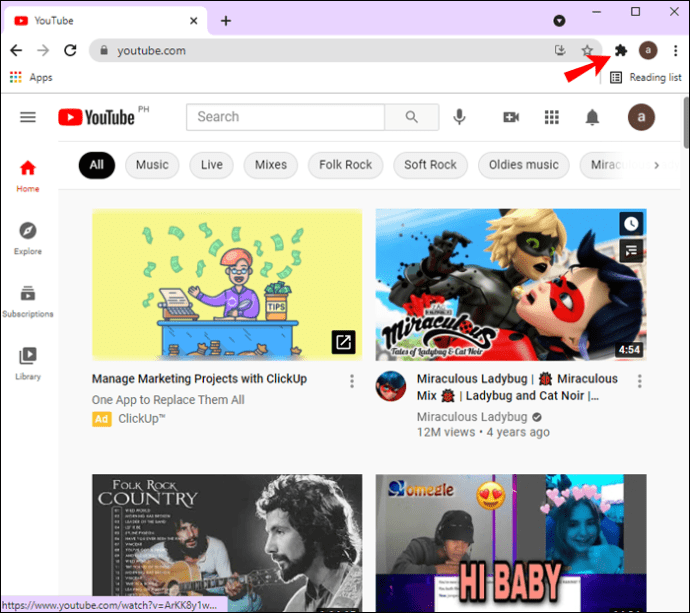Open the Miraculous Ladybug Mix video title

517,387
